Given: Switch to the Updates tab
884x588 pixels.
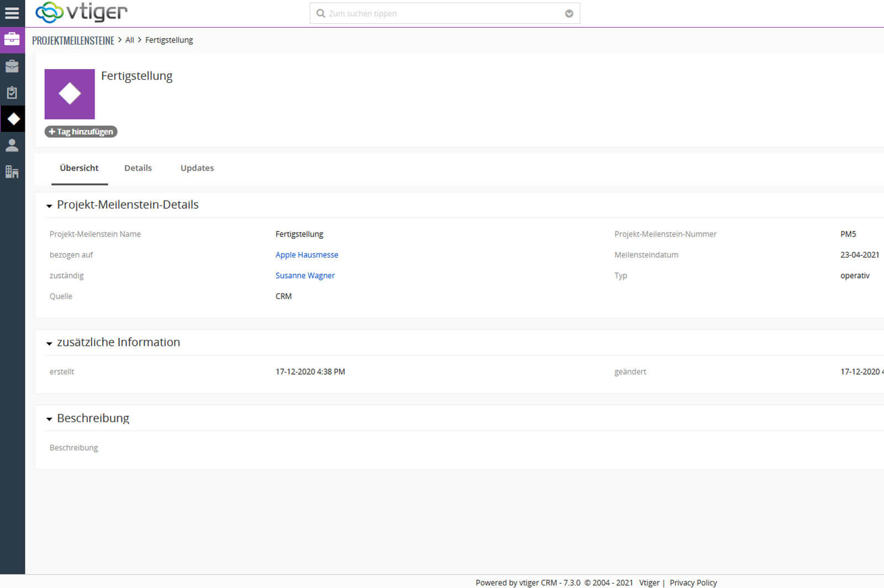Looking at the screenshot, I should click(x=197, y=168).
